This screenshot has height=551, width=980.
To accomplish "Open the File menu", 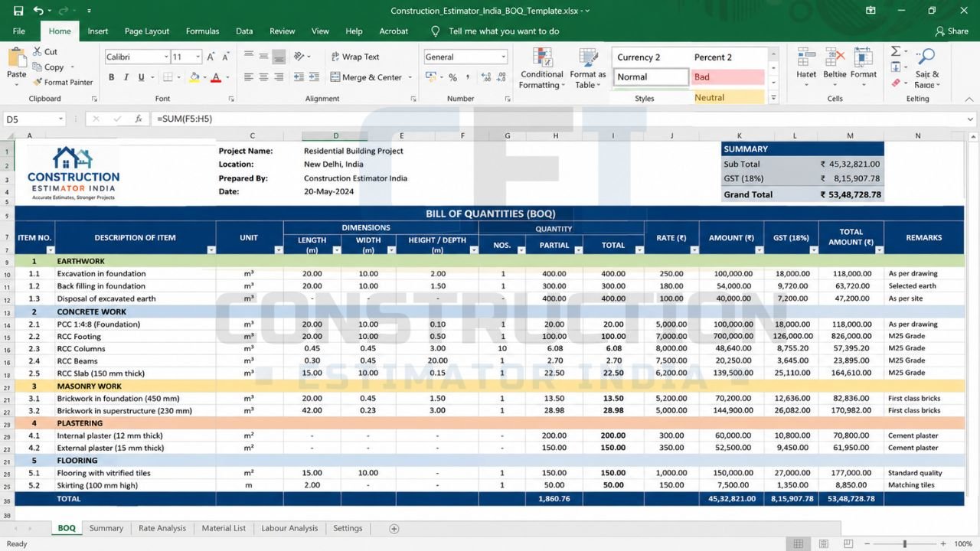I will pos(19,31).
